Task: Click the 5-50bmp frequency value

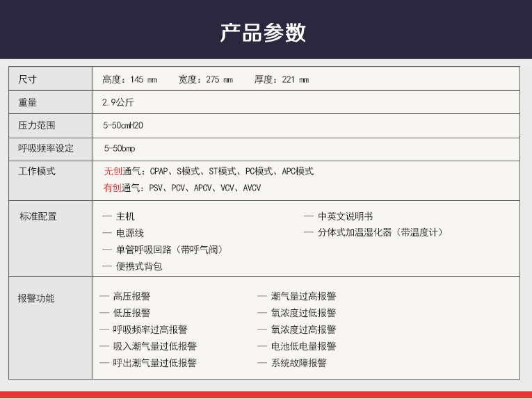Action: (x=120, y=148)
